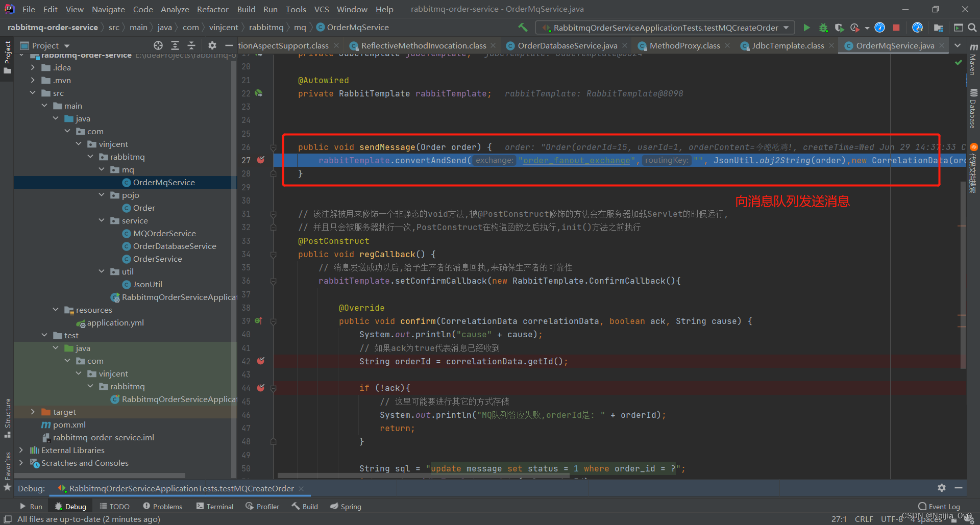Screen dimensions: 980x525
Task: Hide the Project tool window
Action: pyautogui.click(x=229, y=45)
